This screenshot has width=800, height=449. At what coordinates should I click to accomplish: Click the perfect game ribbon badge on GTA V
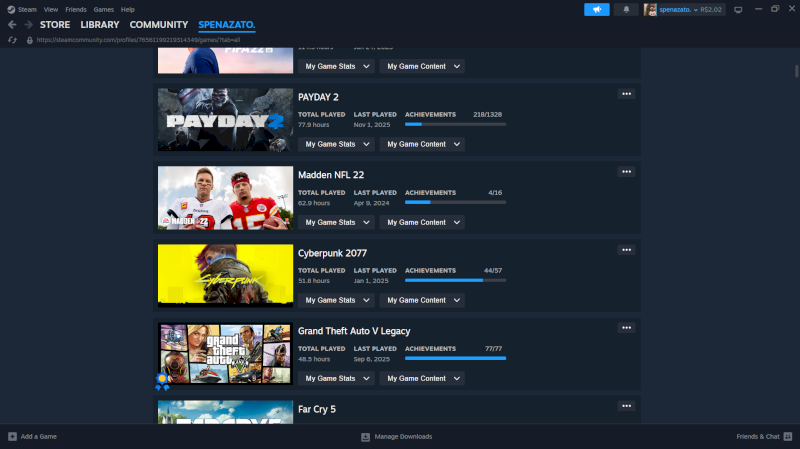point(162,382)
